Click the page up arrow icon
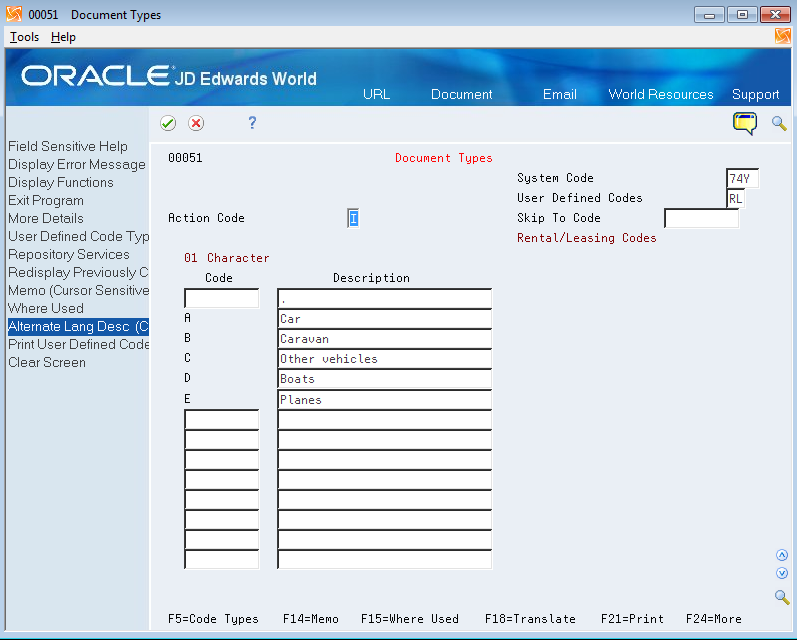Image resolution: width=797 pixels, height=640 pixels. tap(782, 555)
